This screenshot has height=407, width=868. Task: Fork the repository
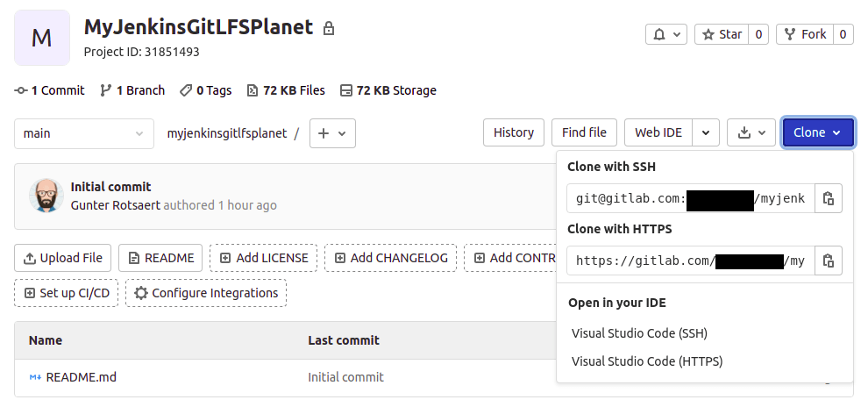(804, 34)
